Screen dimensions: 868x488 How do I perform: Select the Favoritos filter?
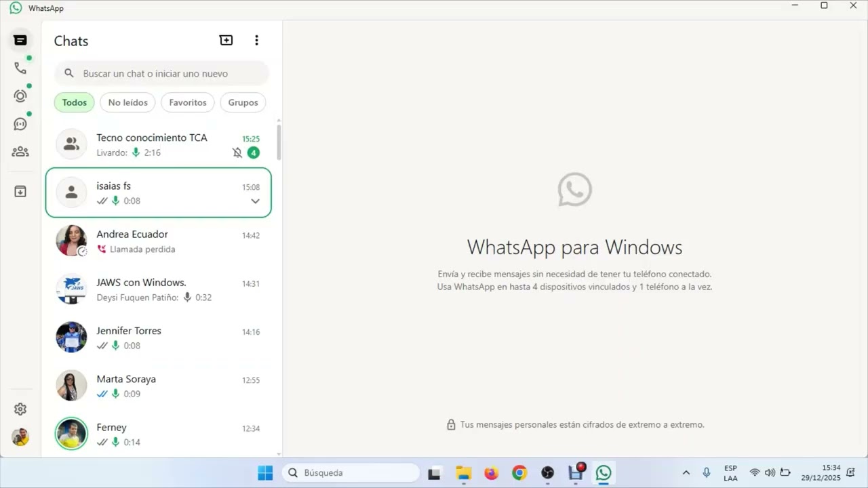point(188,102)
